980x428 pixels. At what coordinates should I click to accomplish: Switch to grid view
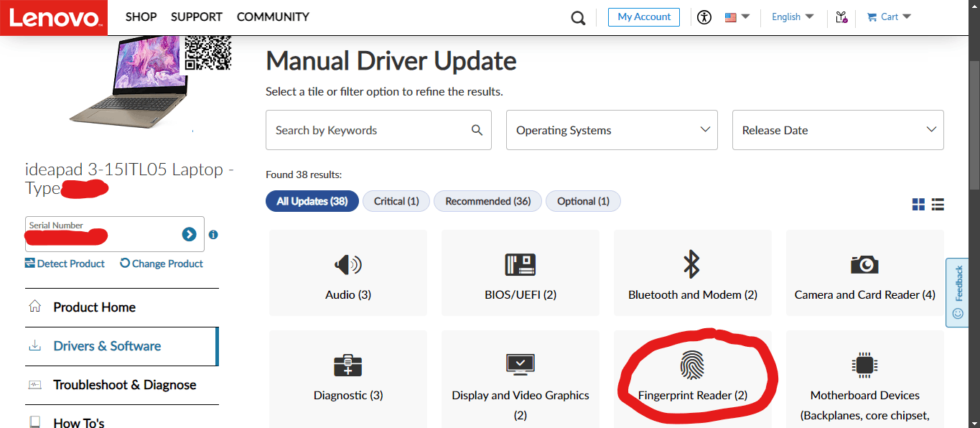pos(918,205)
